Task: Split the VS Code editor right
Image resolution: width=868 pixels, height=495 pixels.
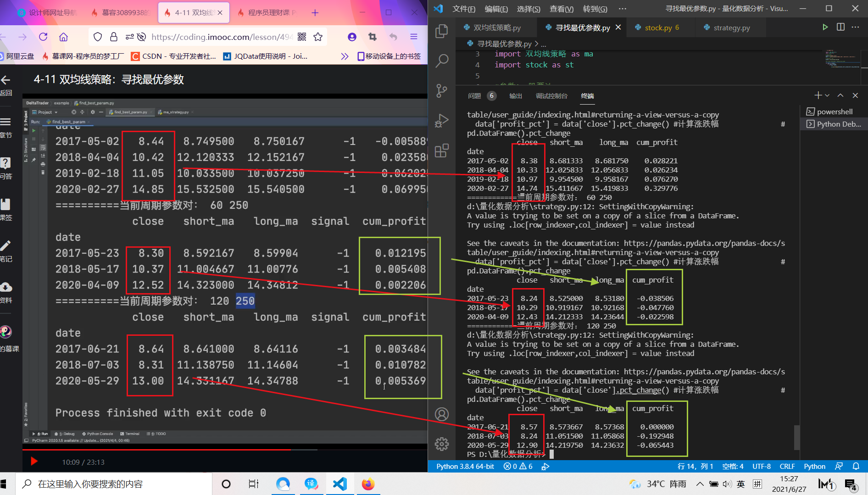Action: [x=840, y=27]
